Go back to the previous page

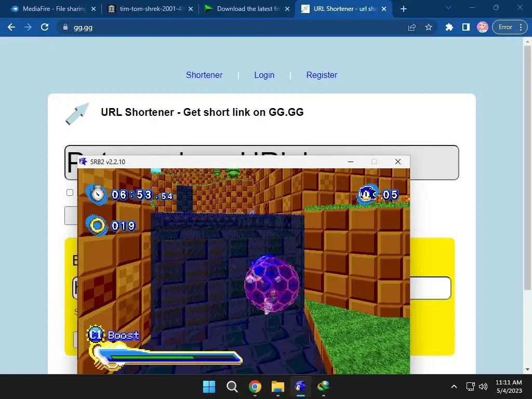(11, 27)
